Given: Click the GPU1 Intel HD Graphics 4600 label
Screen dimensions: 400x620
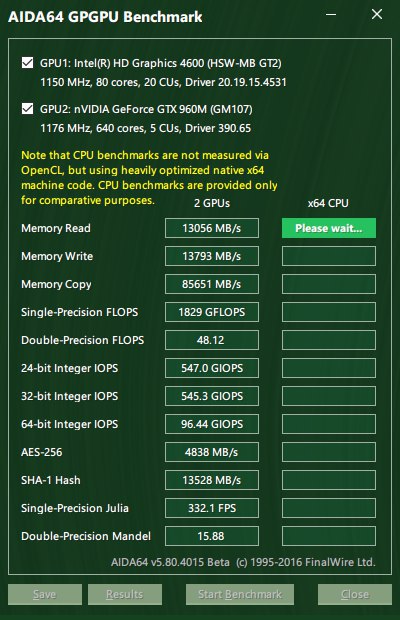Looking at the screenshot, I should point(160,63).
